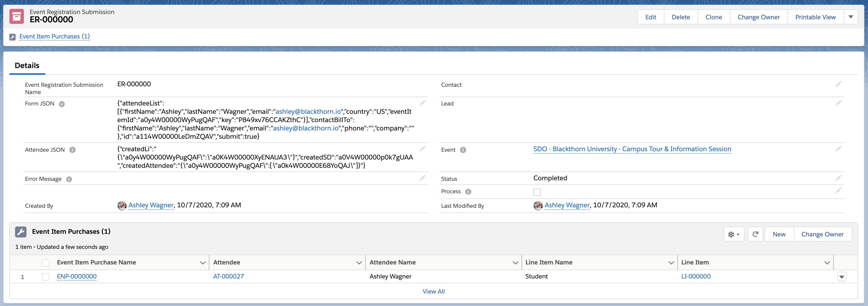Open Line Item Name column menu chevron
Screen dimensions: 868x306
tap(671, 263)
